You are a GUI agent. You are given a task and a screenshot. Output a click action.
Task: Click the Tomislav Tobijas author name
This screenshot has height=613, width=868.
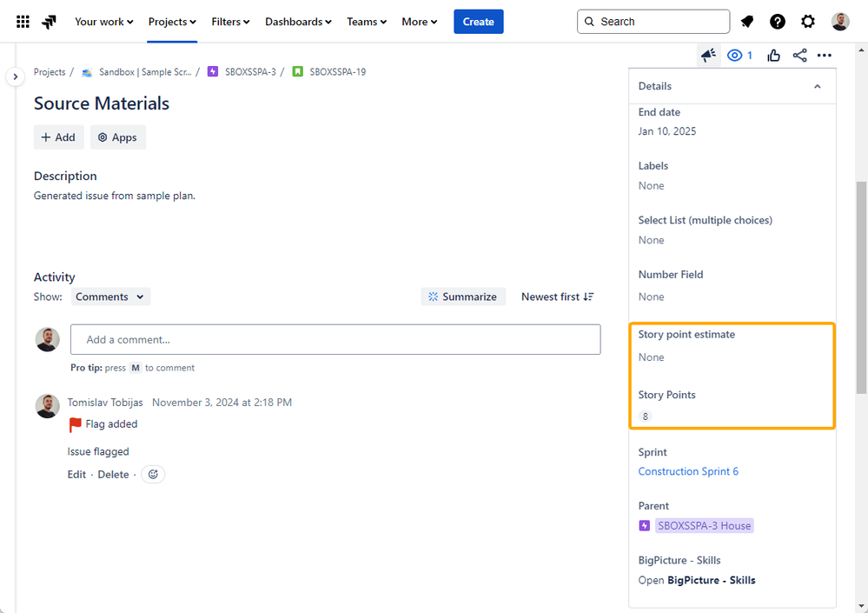point(105,403)
